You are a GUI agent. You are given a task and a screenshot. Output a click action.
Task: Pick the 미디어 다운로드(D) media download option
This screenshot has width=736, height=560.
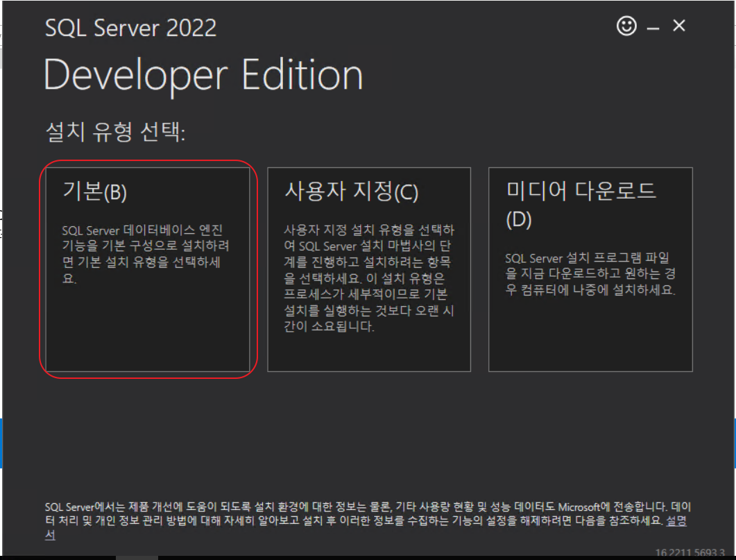tap(590, 269)
